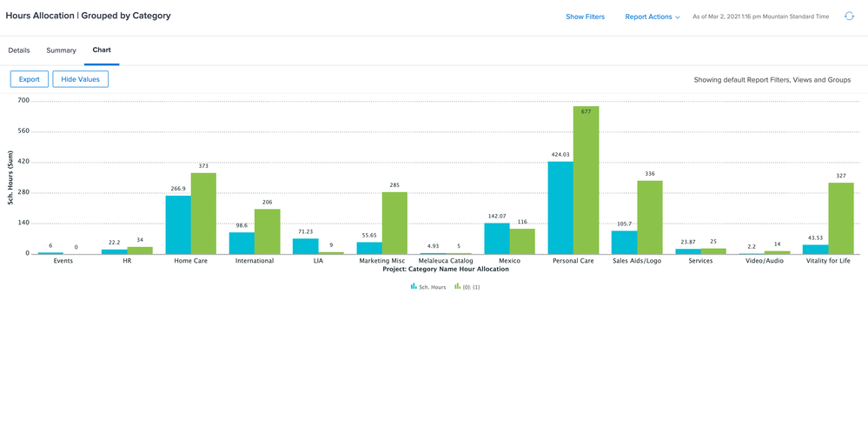Click the green (0): (1) legend icon
Image resolution: width=868 pixels, height=441 pixels.
(x=458, y=286)
